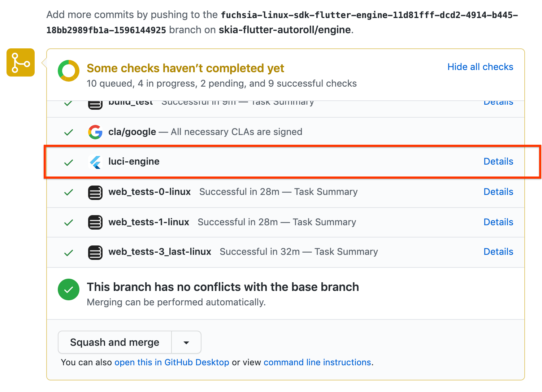This screenshot has height=392, width=542.
Task: Open the merge options dropdown arrow
Action: click(186, 342)
